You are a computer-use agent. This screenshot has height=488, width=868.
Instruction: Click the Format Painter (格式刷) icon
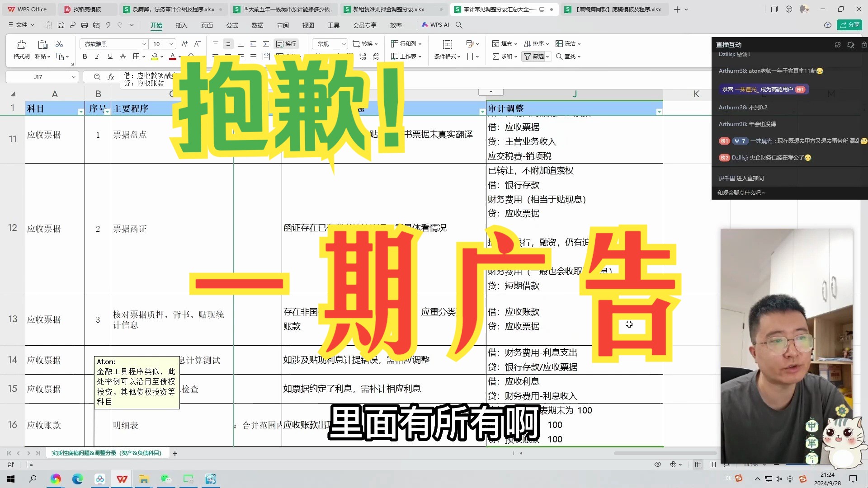tap(21, 44)
